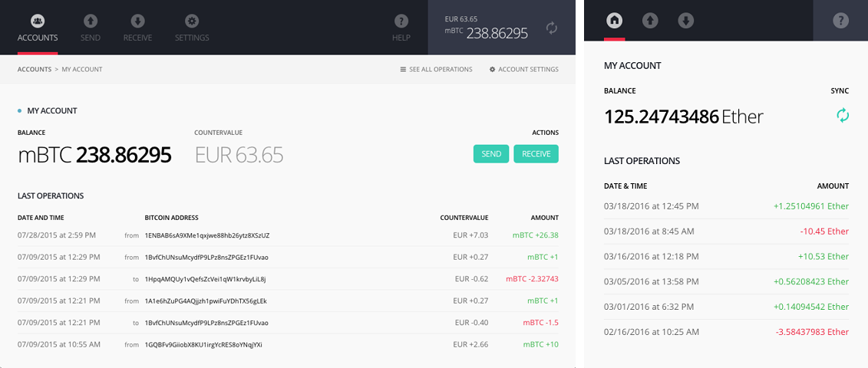The image size is (868, 368).
Task: Click the header EUR 63.65 value
Action: click(x=461, y=19)
